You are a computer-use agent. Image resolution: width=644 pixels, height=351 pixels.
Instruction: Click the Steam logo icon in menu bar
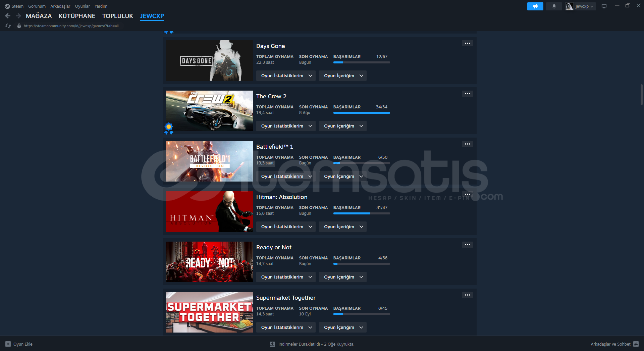(x=7, y=6)
